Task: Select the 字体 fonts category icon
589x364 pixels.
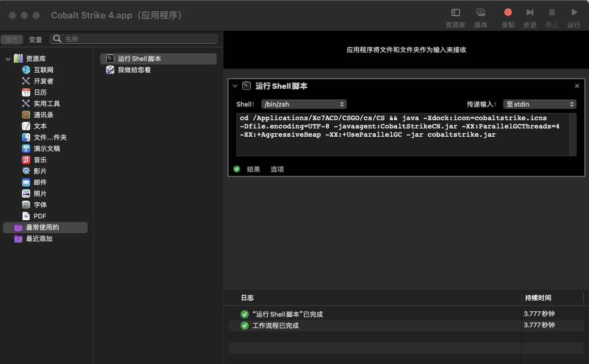Action: tap(26, 205)
